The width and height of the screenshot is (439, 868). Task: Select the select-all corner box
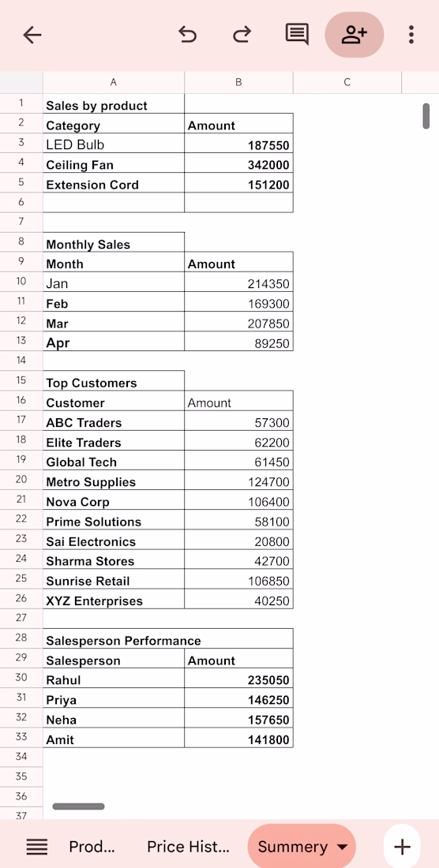pos(21,83)
